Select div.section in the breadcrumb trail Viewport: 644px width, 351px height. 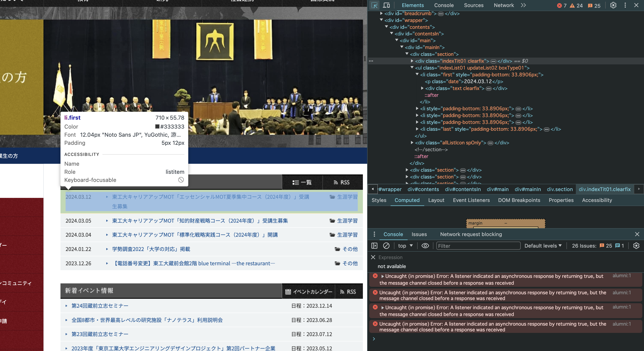560,189
